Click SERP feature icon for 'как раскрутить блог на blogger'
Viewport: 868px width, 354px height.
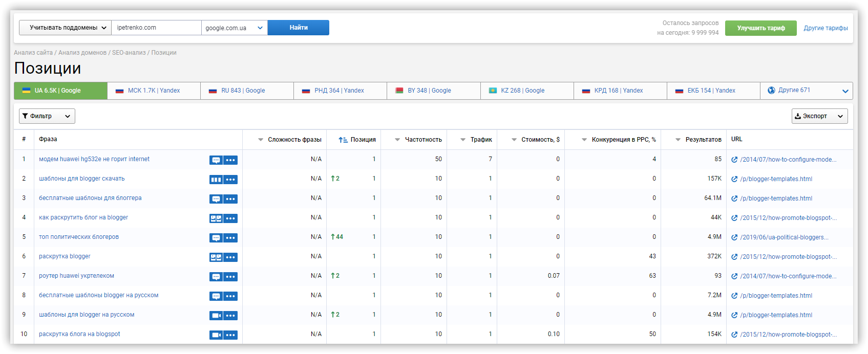(x=216, y=218)
